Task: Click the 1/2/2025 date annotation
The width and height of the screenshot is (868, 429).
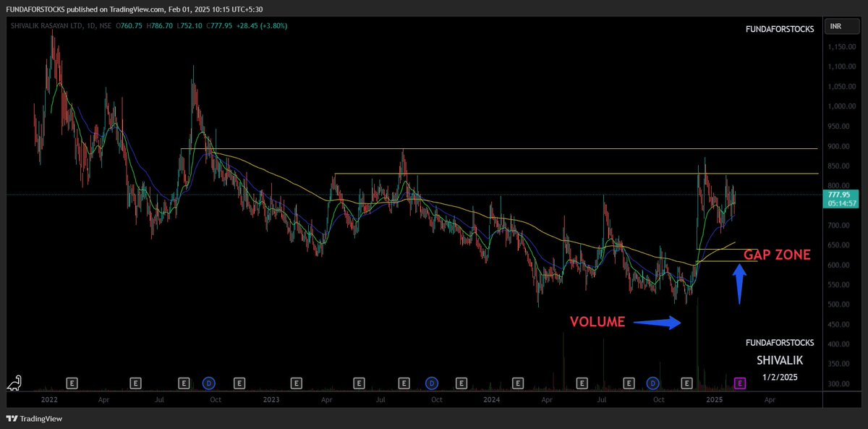Action: (780, 377)
